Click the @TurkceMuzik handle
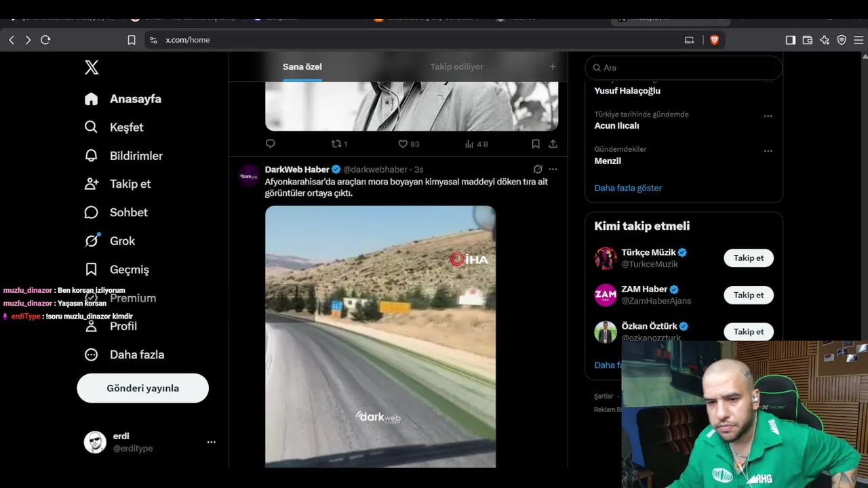Screen dimensions: 868x488 650,264
